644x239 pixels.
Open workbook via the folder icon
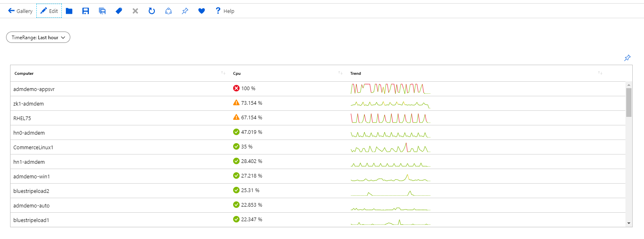tap(69, 11)
